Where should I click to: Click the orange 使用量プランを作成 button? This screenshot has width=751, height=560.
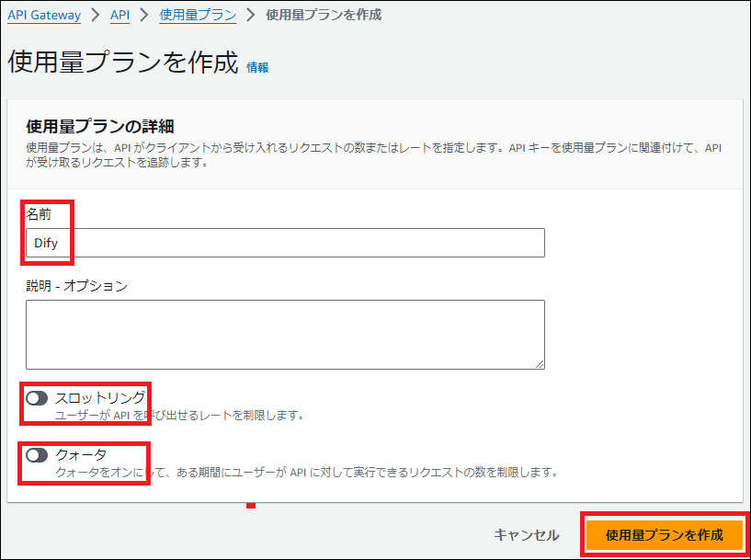coord(664,534)
